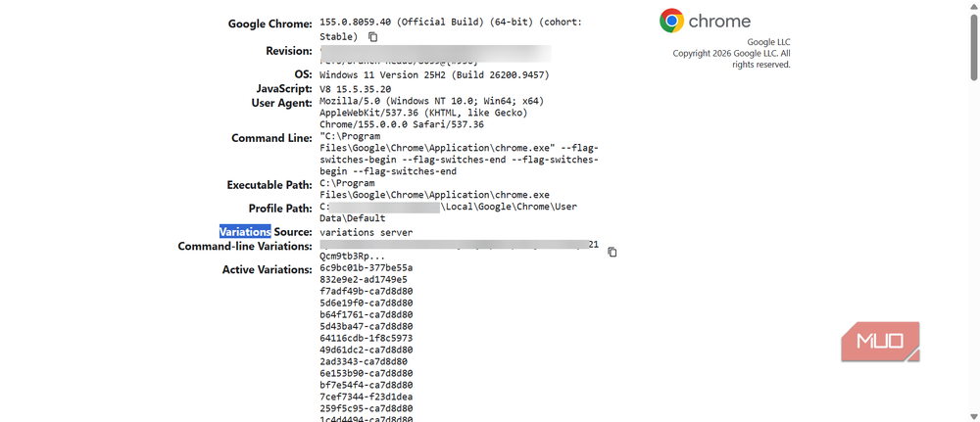980x422 pixels.
Task: Click 'begin --flag-switches-end' command line text
Action: click(387, 171)
